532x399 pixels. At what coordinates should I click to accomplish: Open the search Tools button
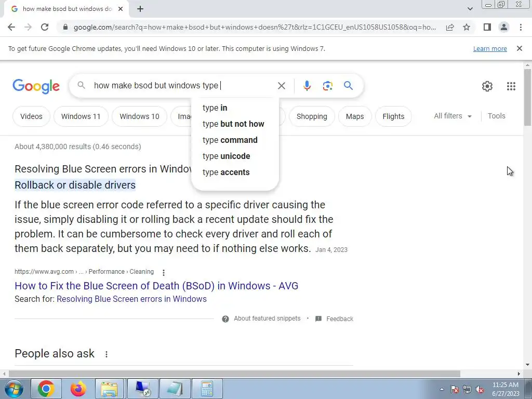496,116
